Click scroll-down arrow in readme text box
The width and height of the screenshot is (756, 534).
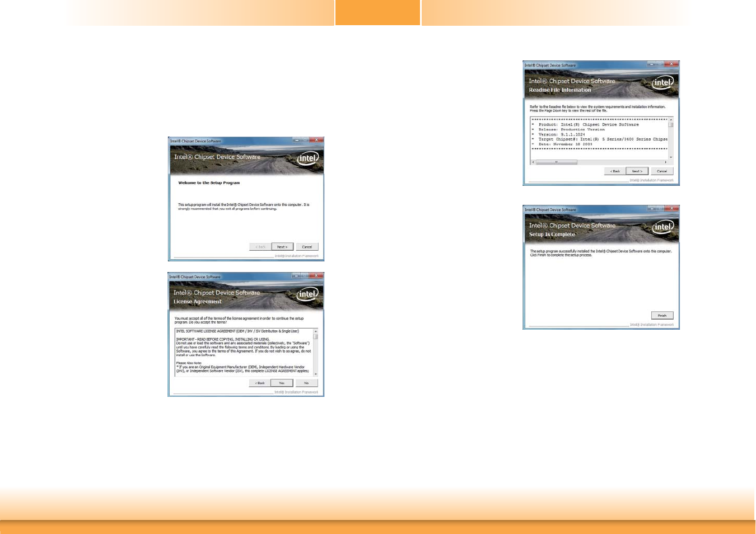point(671,157)
